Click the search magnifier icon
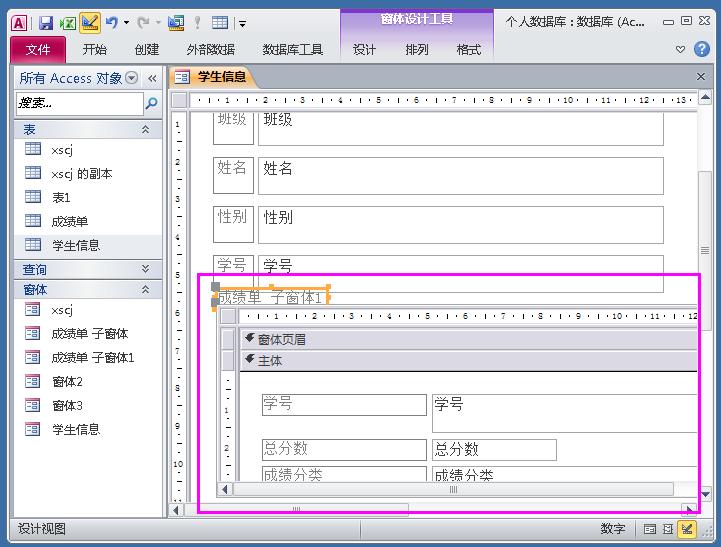 pyautogui.click(x=151, y=103)
